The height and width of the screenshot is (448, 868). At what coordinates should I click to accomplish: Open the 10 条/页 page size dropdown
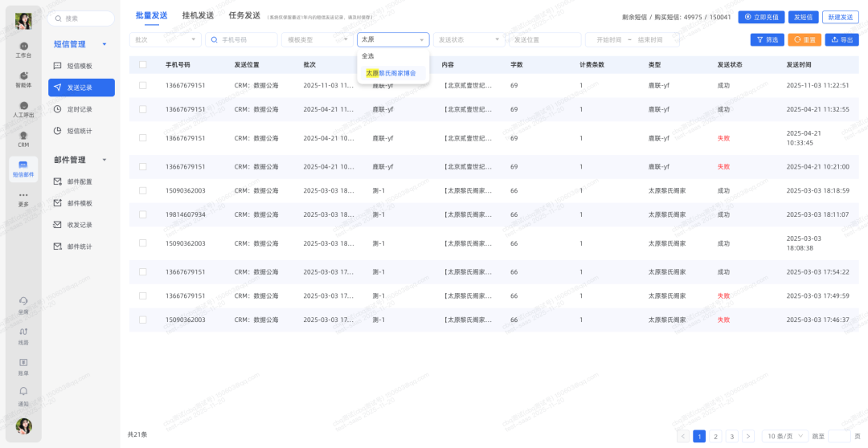(x=782, y=436)
